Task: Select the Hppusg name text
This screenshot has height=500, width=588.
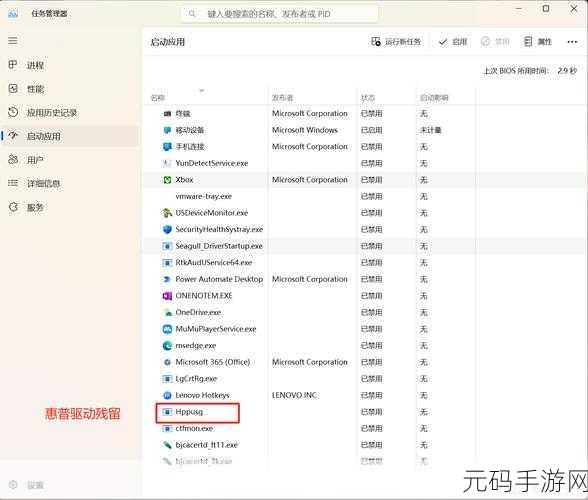Action: click(x=189, y=412)
